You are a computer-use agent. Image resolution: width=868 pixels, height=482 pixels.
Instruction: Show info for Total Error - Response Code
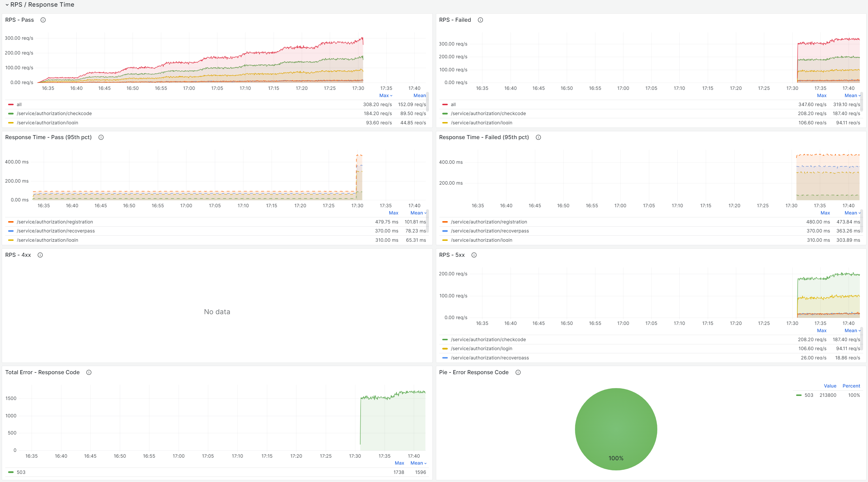coord(89,372)
